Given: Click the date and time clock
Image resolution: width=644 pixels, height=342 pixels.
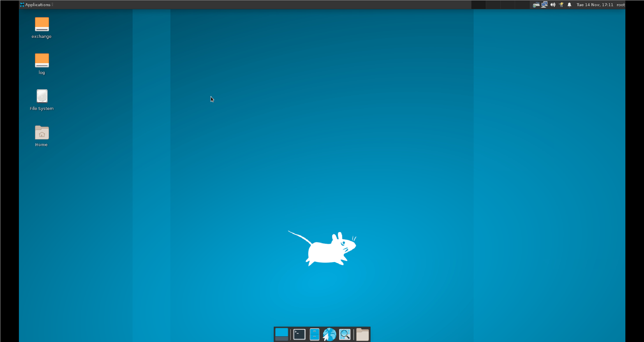Looking at the screenshot, I should click(595, 5).
